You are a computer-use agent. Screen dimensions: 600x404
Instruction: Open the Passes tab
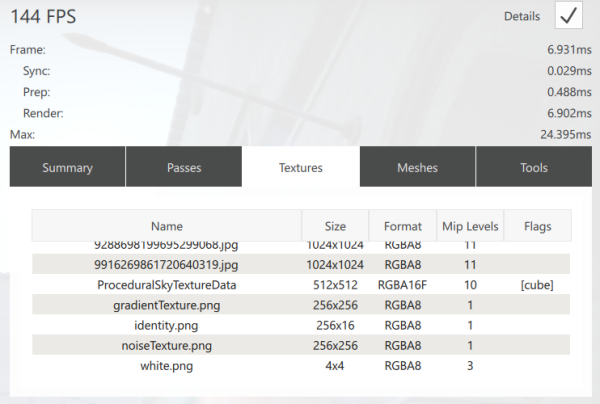pos(183,167)
